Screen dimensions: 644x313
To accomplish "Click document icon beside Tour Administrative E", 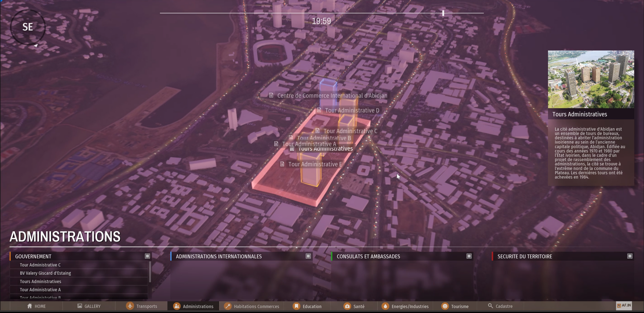I will (282, 164).
